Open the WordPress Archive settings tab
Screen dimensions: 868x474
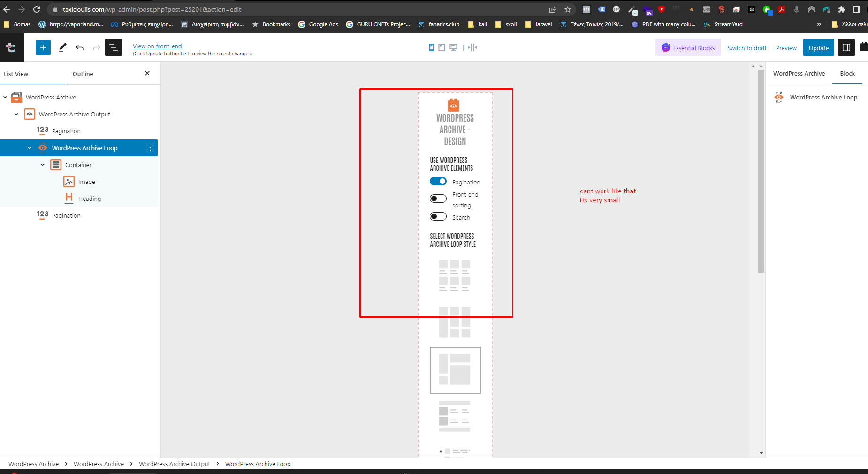tap(799, 73)
